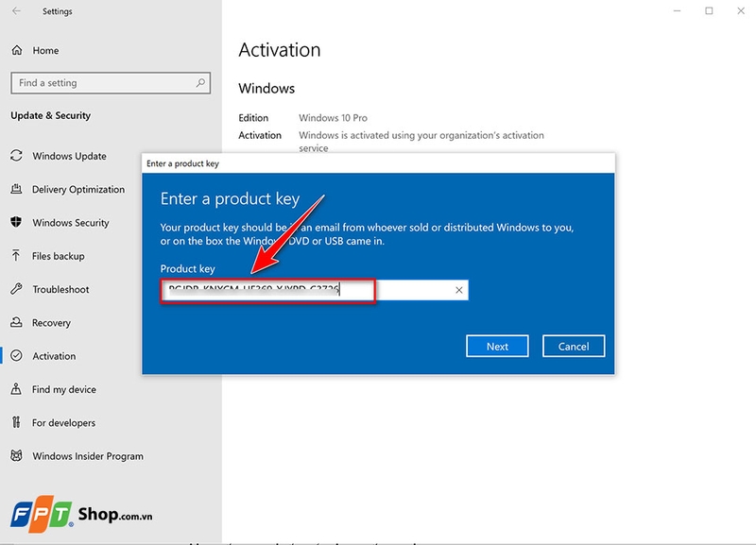The image size is (756, 545).
Task: Select the Windows Update sync icon
Action: click(16, 156)
